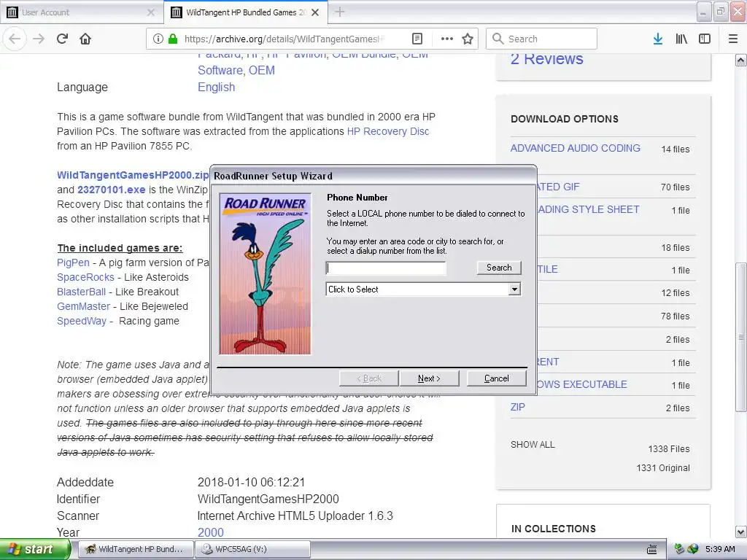
Task: Open the year 2000 link
Action: click(211, 532)
